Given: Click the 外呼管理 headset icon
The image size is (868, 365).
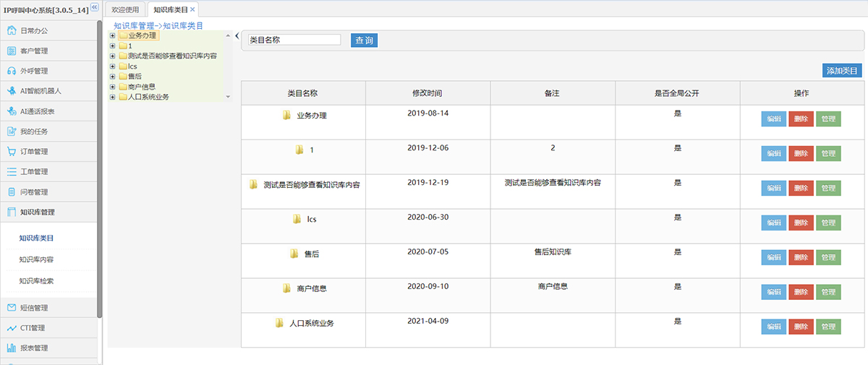Looking at the screenshot, I should 12,71.
